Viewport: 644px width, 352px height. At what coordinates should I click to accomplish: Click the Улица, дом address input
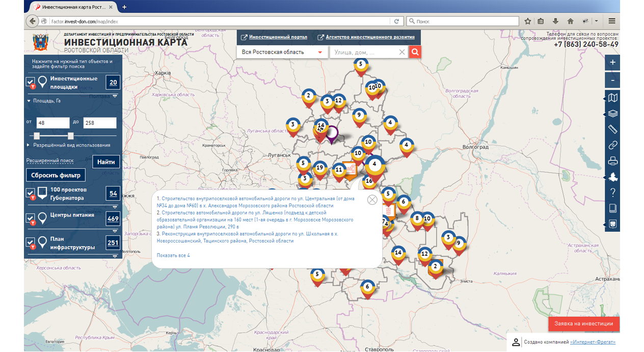click(364, 52)
